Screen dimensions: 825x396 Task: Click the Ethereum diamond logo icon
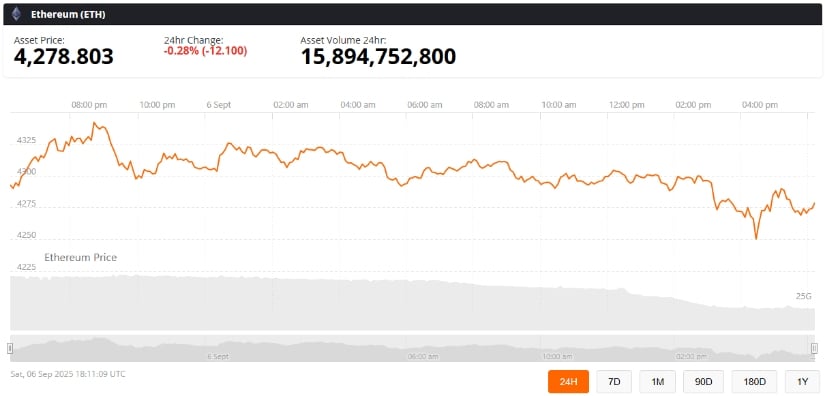click(16, 14)
